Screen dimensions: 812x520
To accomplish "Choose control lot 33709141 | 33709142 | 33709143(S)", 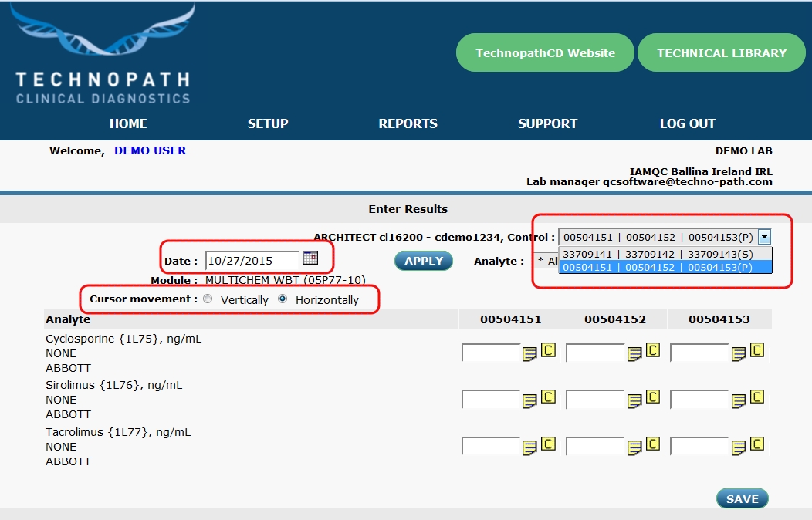I will (x=665, y=254).
